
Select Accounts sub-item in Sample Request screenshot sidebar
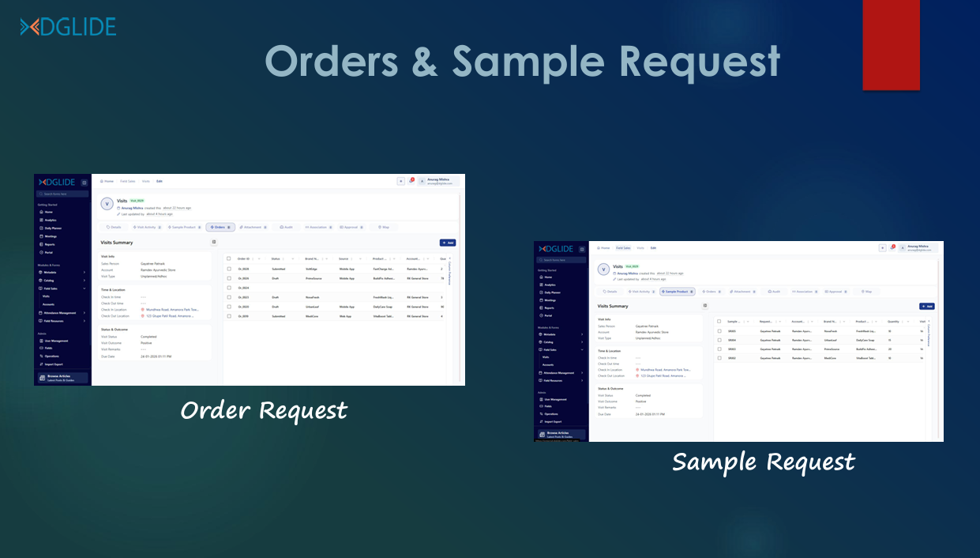click(x=548, y=364)
